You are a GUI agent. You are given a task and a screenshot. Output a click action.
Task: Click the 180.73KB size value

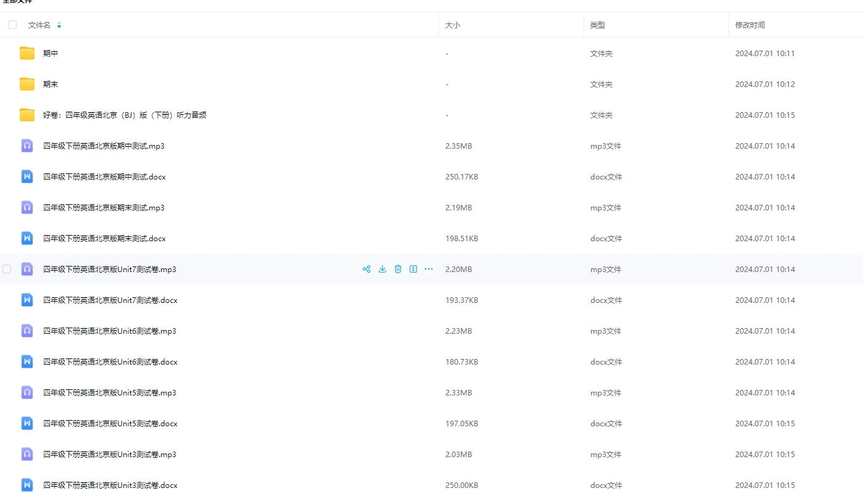click(461, 362)
